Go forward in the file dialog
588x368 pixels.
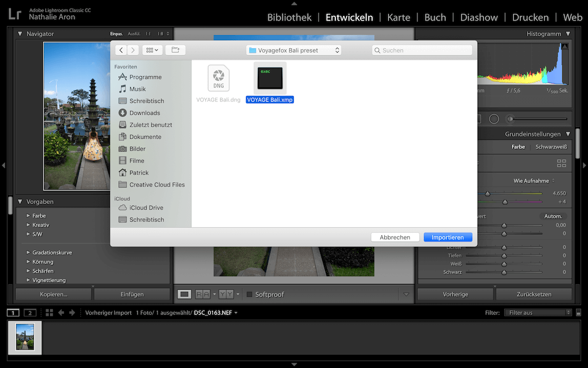(x=133, y=50)
